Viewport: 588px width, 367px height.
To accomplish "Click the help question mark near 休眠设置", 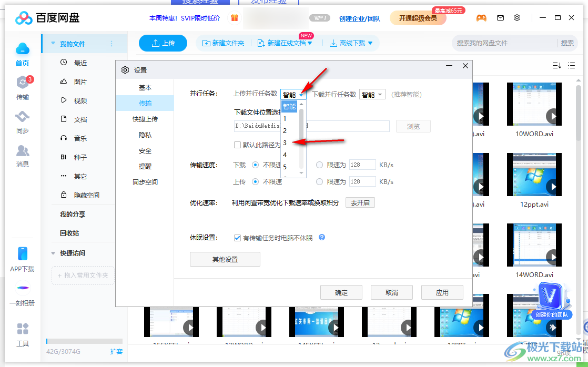I will 322,237.
